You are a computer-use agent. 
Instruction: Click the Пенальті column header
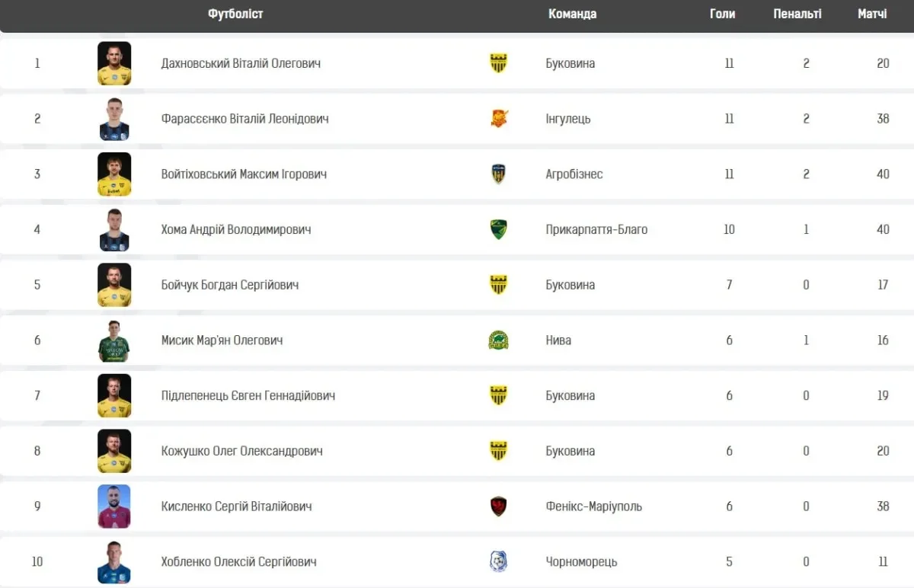797,14
